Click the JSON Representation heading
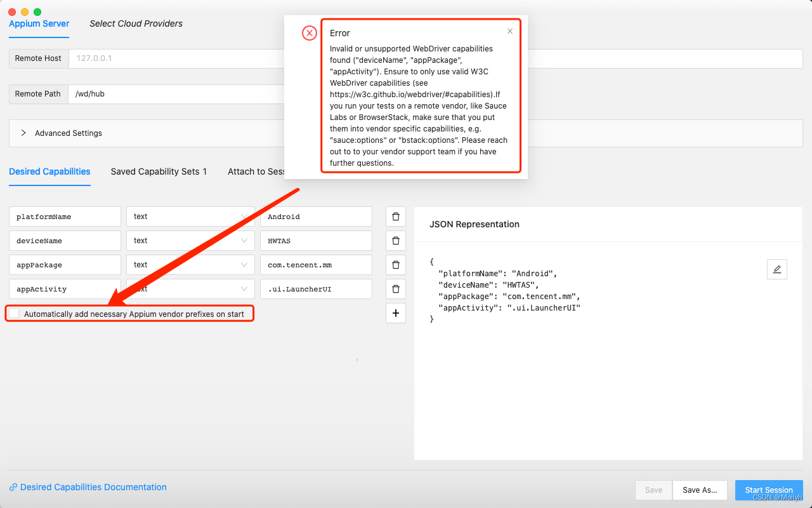The image size is (812, 508). point(475,224)
